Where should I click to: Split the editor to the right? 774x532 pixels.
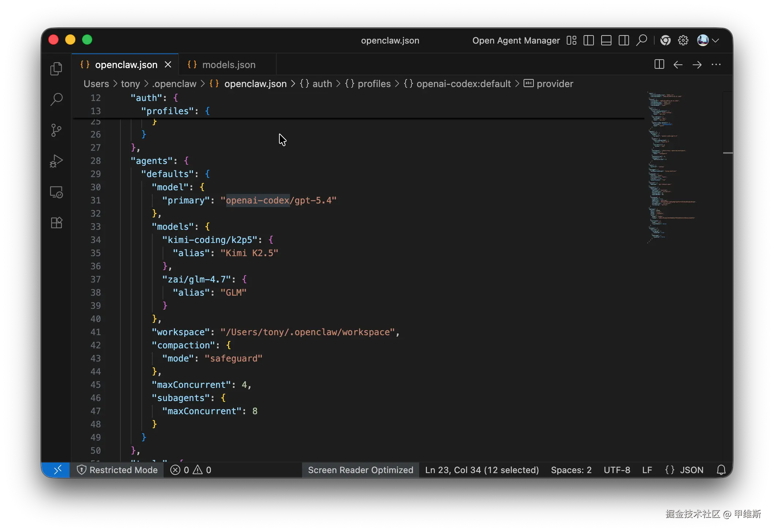659,64
